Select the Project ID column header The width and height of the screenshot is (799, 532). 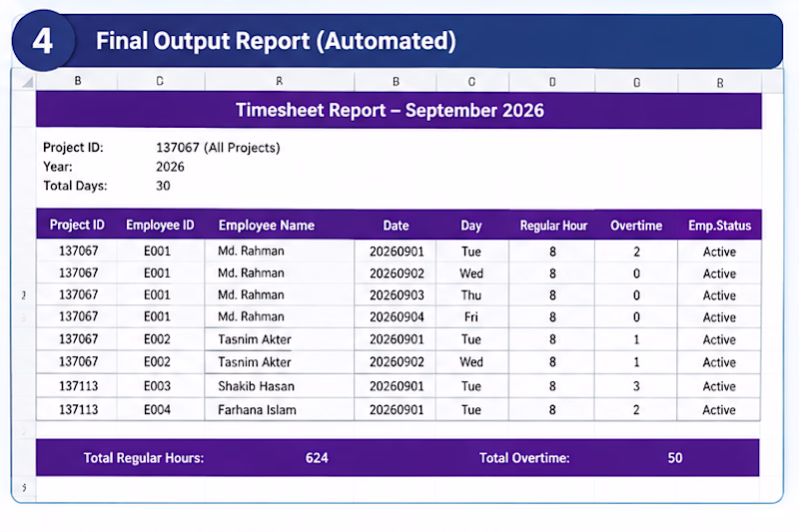77,225
